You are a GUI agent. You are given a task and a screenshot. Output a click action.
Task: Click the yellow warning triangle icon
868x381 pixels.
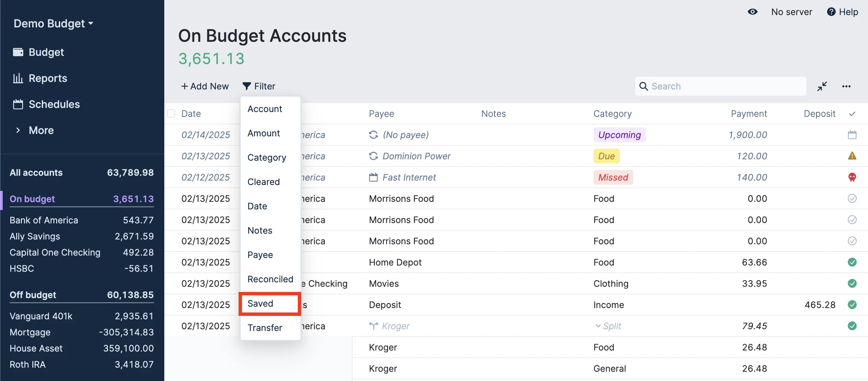click(852, 156)
